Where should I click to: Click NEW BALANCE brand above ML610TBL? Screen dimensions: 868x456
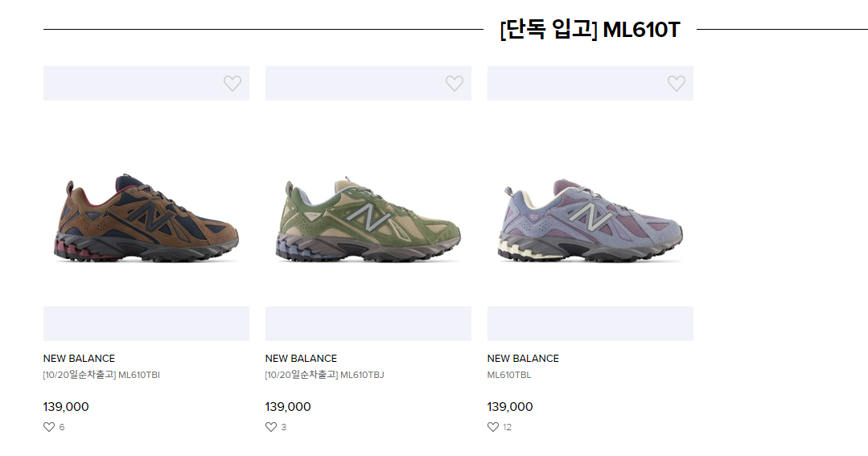[523, 359]
